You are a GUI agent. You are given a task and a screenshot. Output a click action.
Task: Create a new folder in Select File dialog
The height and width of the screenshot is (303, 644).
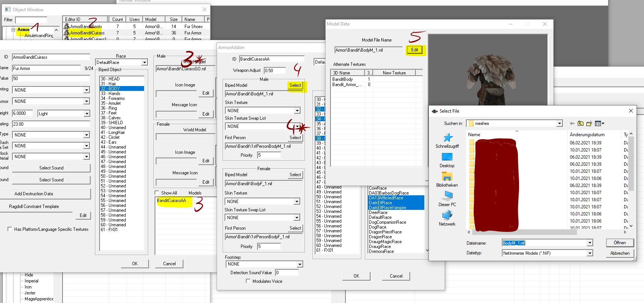[x=589, y=123]
